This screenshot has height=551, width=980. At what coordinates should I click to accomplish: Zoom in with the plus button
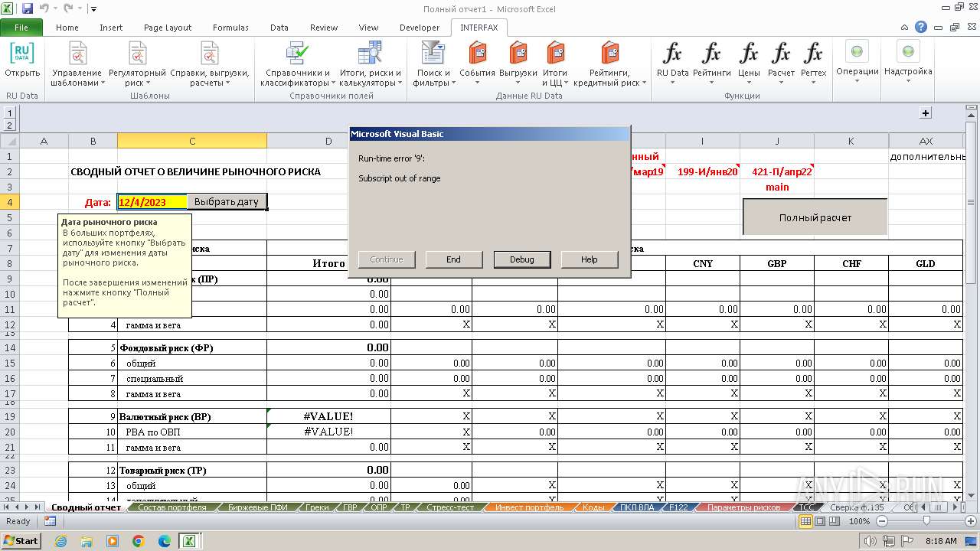pos(972,521)
